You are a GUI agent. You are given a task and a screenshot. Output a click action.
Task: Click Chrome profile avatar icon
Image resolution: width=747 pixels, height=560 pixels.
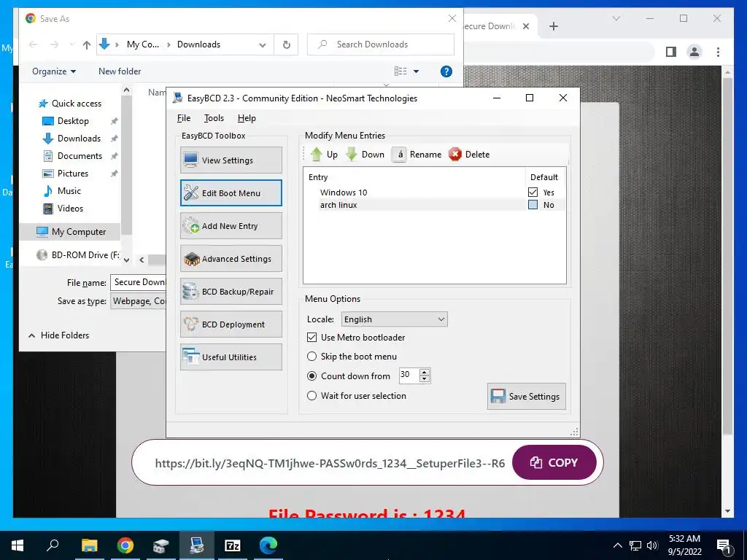point(694,52)
